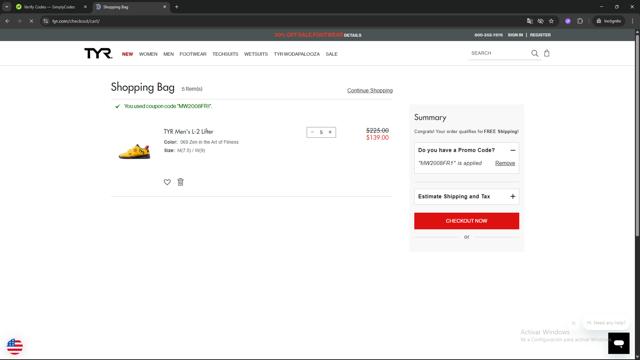Viewport: 640px width, 360px height.
Task: Click the browser address bar
Action: (x=282, y=21)
